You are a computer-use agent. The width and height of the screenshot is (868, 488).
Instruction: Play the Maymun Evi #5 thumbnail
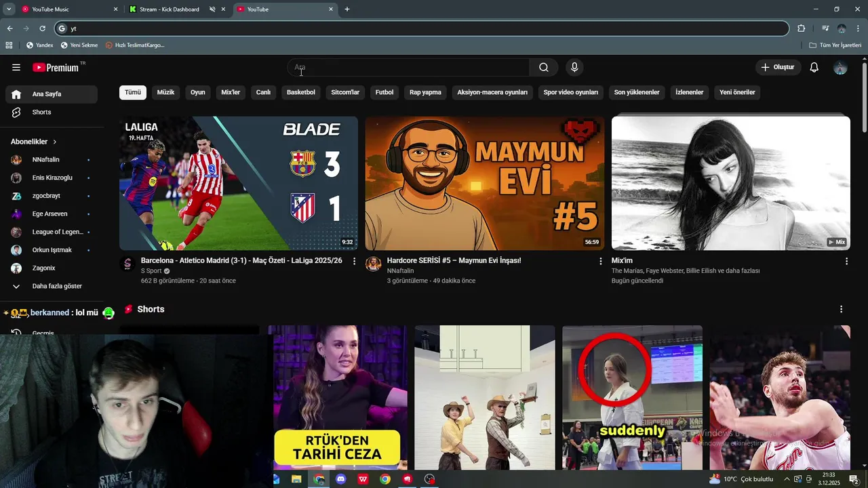coord(485,183)
